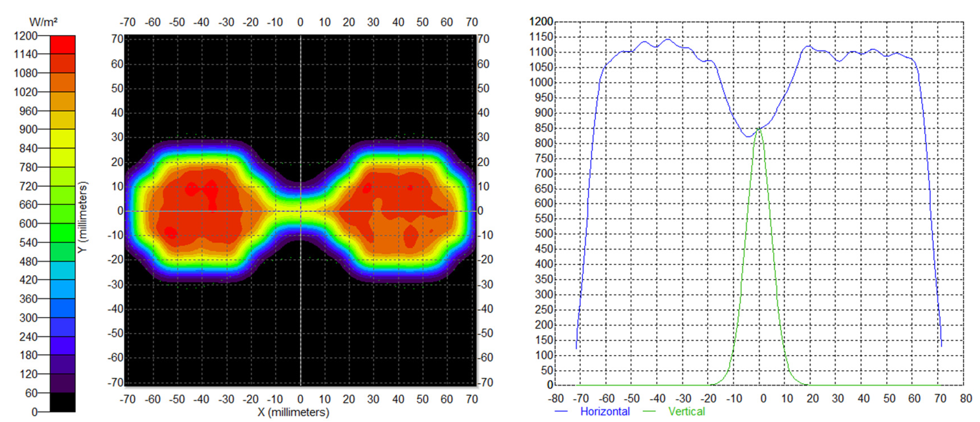Click the -80 tick label on chart x-axis
This screenshot has width=980, height=422.
(x=555, y=399)
